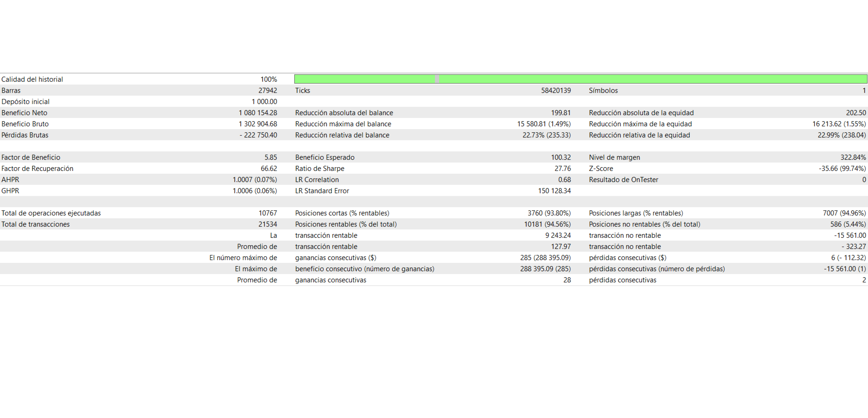Select the 'Calidad del historial' label

point(32,79)
